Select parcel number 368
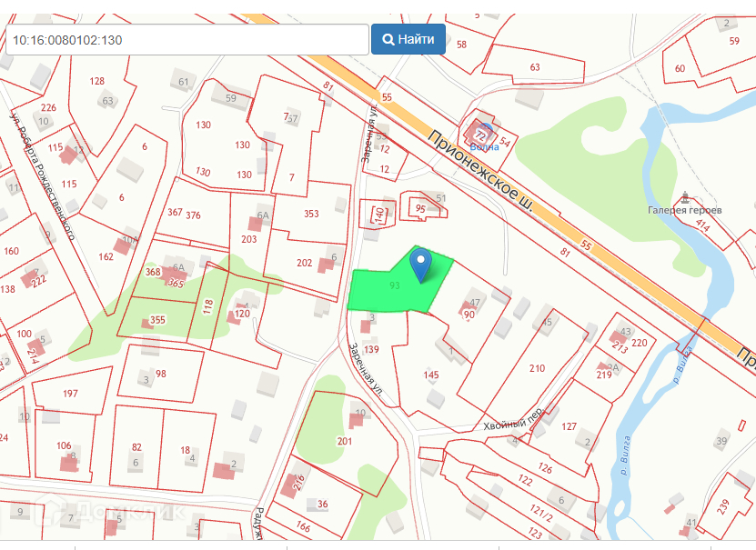 coord(153,272)
